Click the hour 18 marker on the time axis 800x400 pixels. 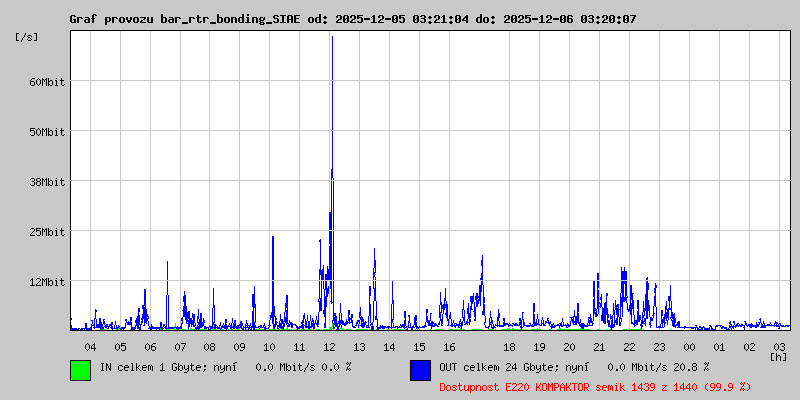(x=509, y=346)
